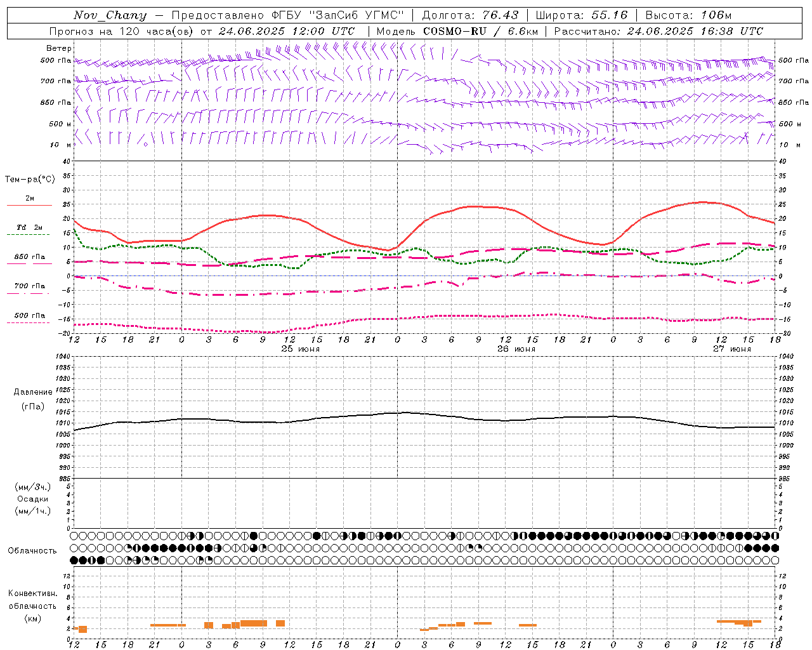812x650 pixels.
Task: Click the (гПа) unit under Давление
Action: [33, 406]
